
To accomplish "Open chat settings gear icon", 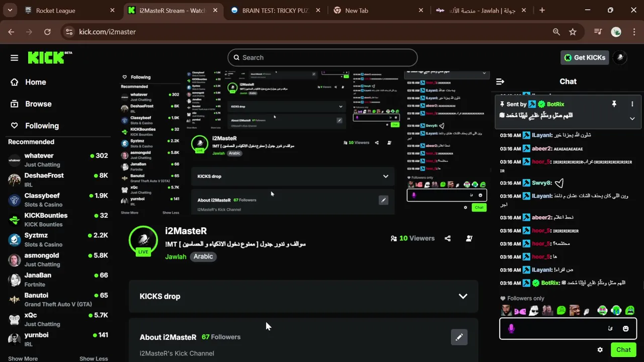I will point(600,349).
